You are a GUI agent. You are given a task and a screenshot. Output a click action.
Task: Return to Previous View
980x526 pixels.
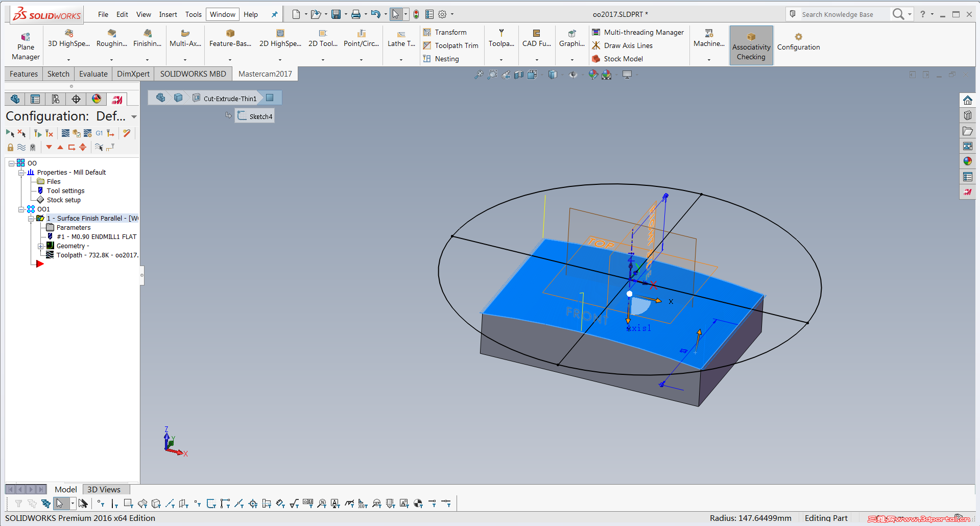click(x=506, y=75)
